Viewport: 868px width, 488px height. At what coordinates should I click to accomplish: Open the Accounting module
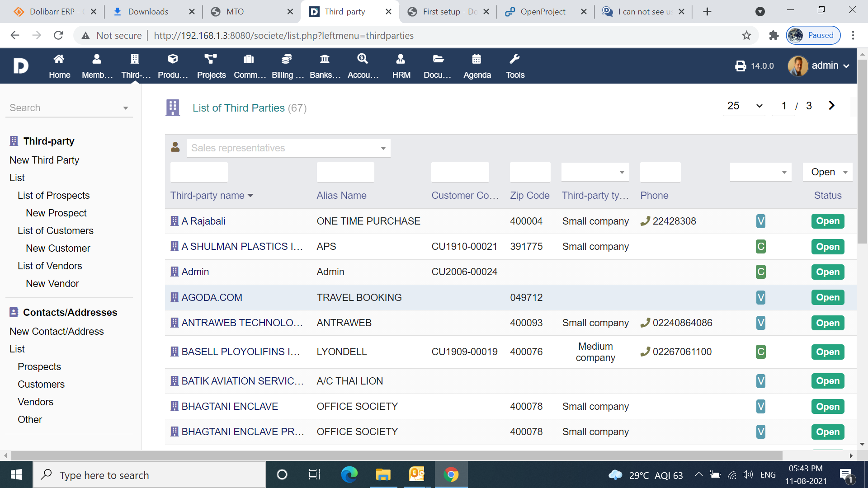363,66
